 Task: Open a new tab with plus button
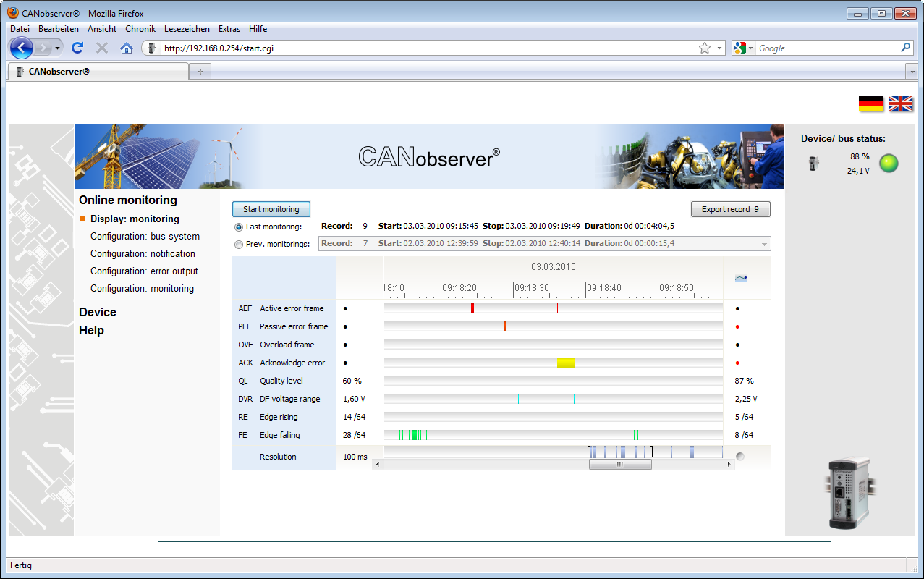[x=200, y=72]
